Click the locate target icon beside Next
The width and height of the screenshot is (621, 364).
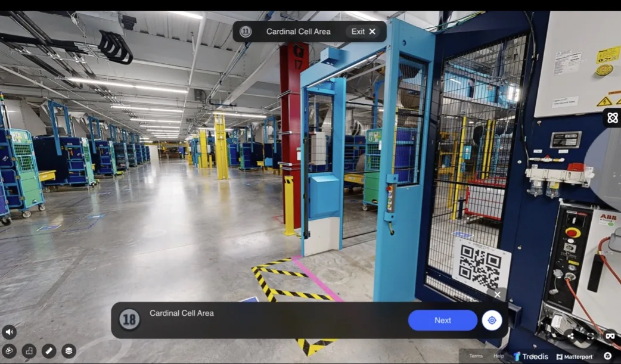(492, 320)
